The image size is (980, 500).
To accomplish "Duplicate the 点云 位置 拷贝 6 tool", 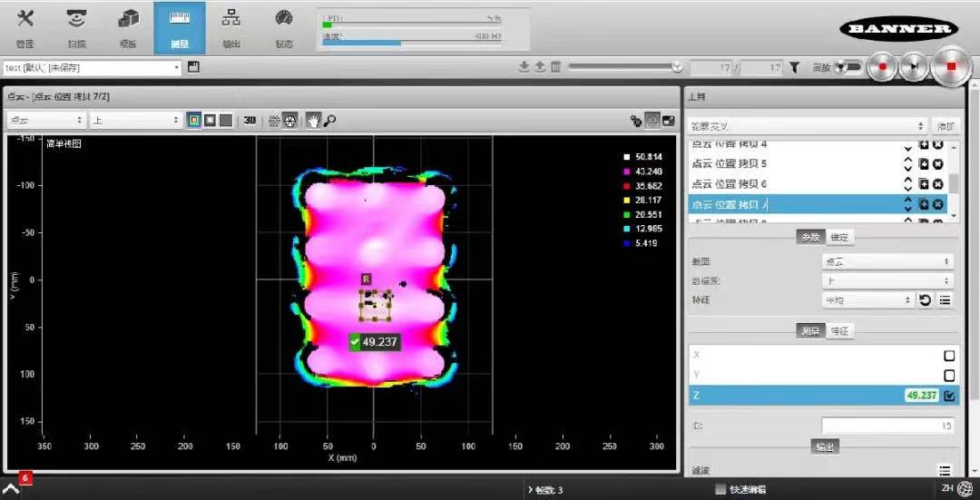I will coord(924,183).
